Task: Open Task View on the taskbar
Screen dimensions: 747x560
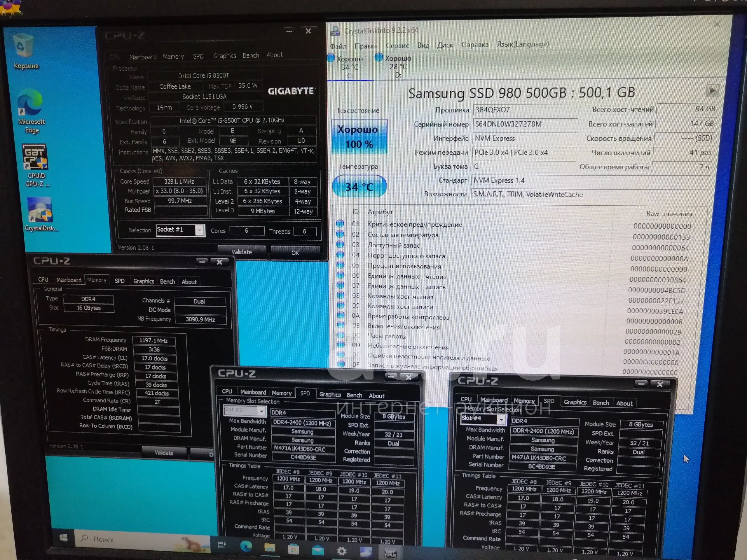Action: pos(221,545)
